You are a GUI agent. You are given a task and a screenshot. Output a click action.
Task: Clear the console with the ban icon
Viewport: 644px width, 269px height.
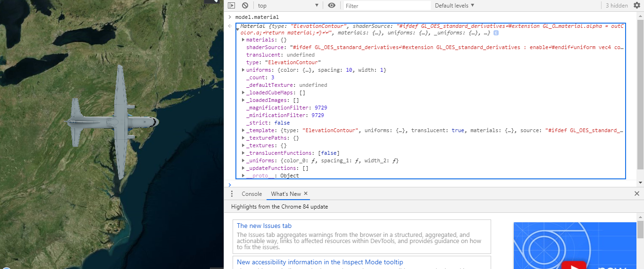click(245, 6)
